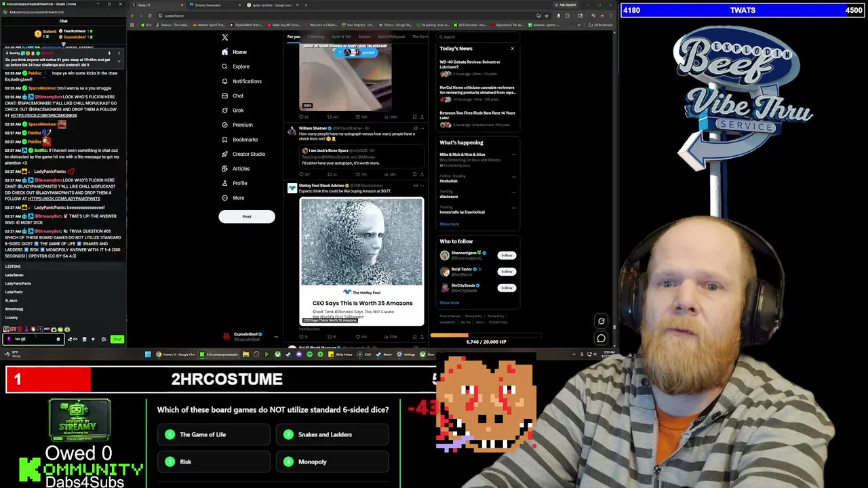The width and height of the screenshot is (868, 488).
Task: Open Motley Fool ad options menu
Action: coord(422,186)
